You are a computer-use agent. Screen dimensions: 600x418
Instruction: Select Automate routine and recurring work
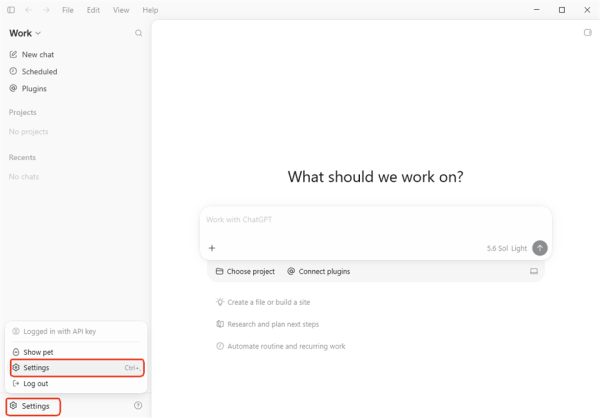click(x=280, y=346)
